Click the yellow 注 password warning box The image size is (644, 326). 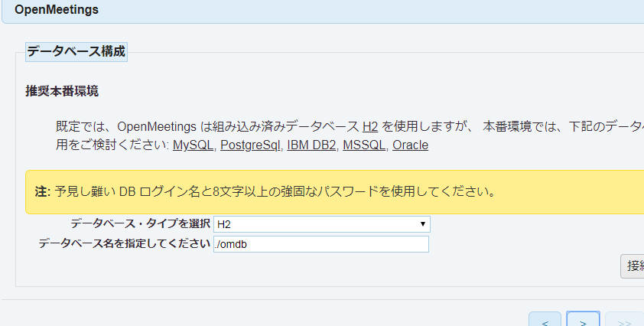point(306,191)
